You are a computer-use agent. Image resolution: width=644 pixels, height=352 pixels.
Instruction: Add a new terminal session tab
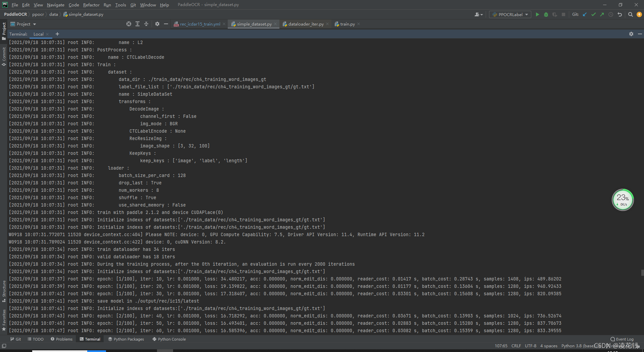[x=57, y=34]
